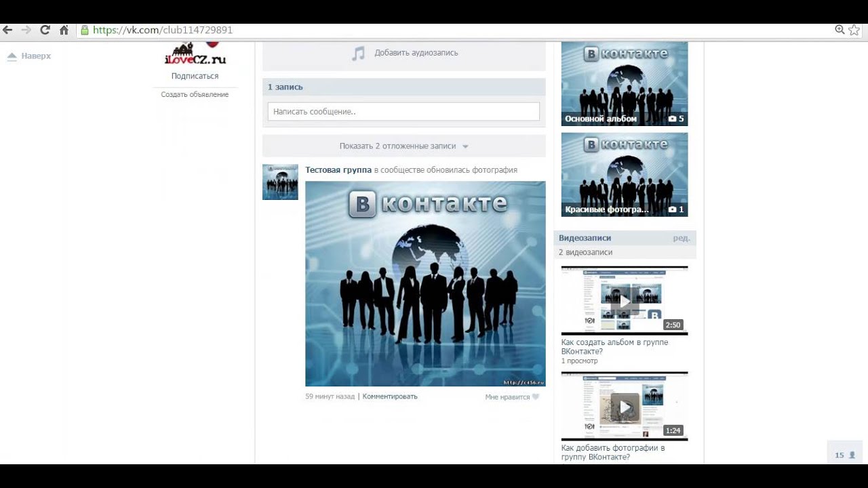Click the Написать сообщение text field
The width and height of the screenshot is (868, 488).
point(403,112)
